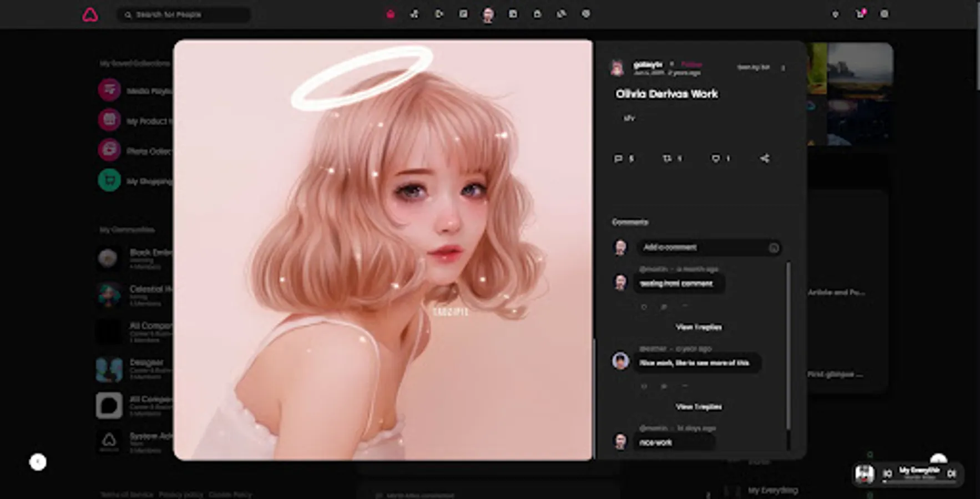The width and height of the screenshot is (980, 499).
Task: Reply to the 'testing html comment' comment
Action: click(x=664, y=307)
